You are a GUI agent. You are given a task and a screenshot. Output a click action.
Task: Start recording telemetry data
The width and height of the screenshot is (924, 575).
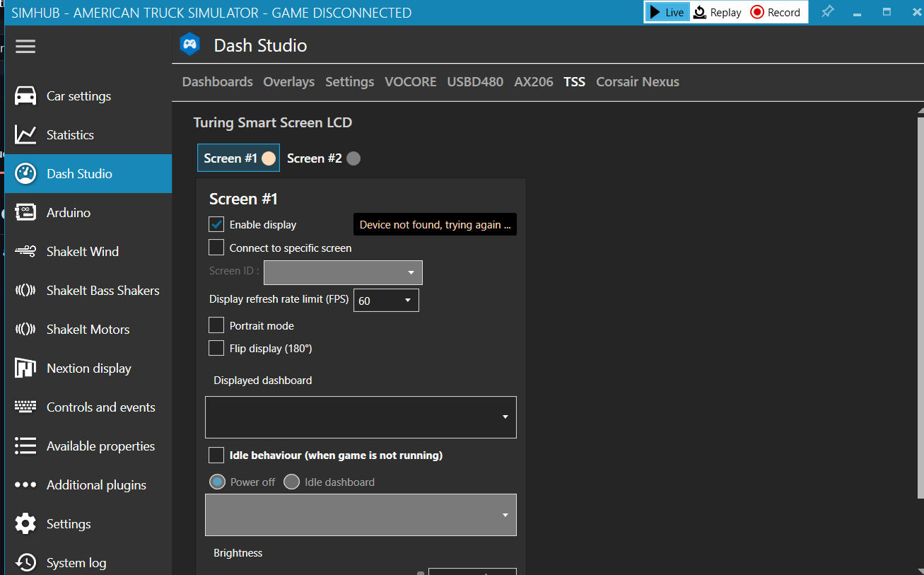coord(776,12)
